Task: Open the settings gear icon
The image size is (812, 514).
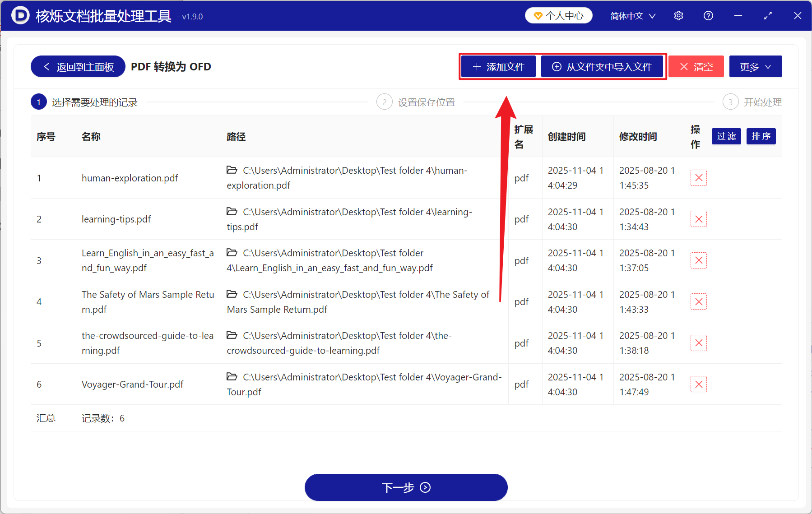Action: coord(678,15)
